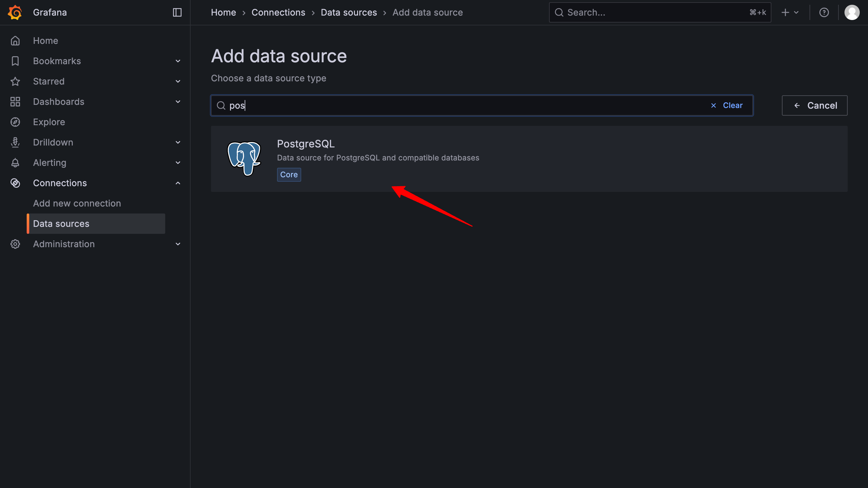
Task: Click the Explore compass icon
Action: coord(15,122)
